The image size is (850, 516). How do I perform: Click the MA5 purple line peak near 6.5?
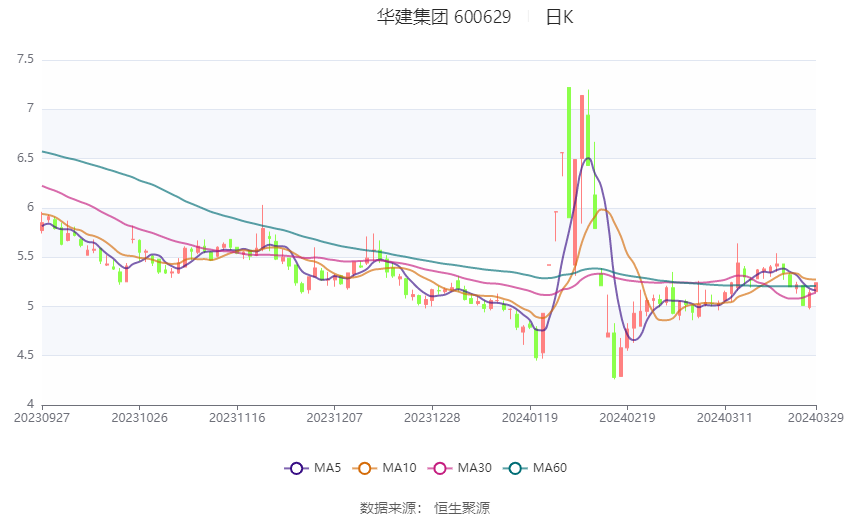(x=588, y=158)
